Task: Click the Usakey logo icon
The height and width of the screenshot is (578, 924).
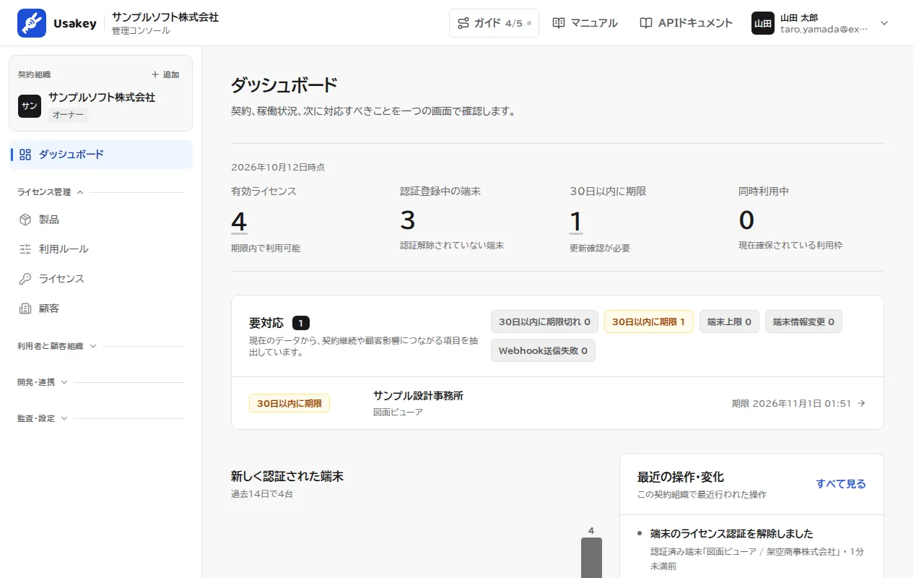Action: (x=32, y=23)
